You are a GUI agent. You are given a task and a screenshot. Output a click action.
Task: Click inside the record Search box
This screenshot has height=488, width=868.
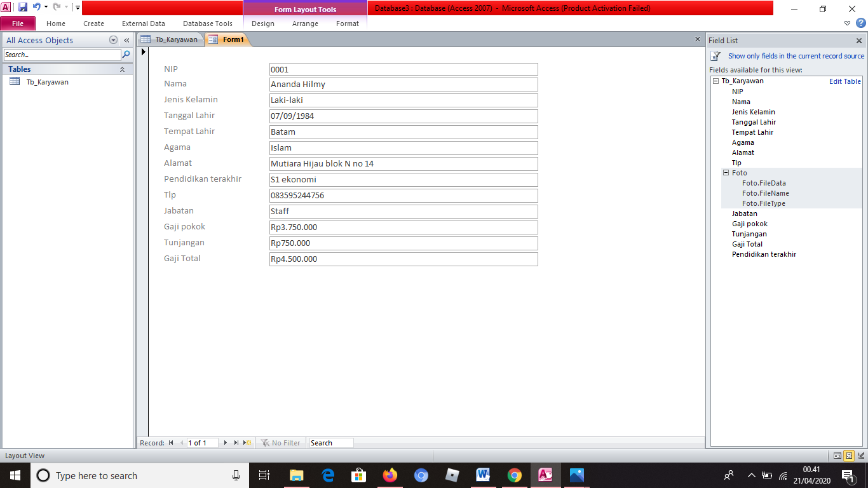[x=330, y=443]
